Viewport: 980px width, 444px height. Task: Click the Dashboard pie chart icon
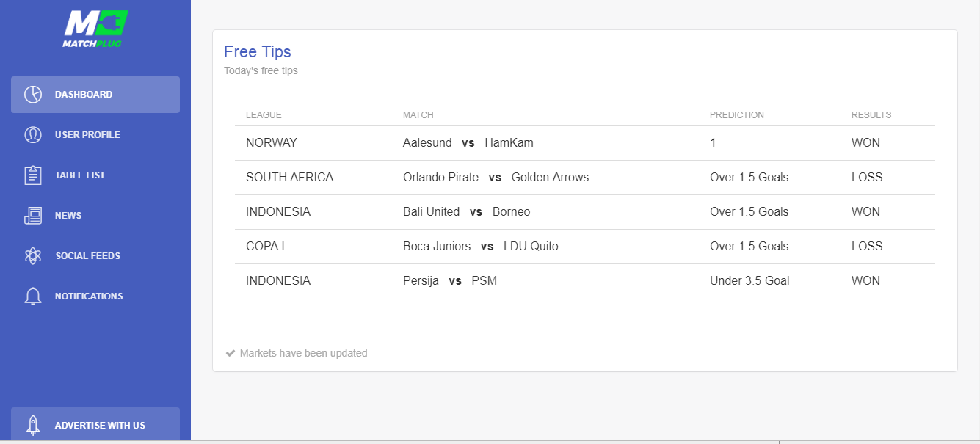pos(33,95)
